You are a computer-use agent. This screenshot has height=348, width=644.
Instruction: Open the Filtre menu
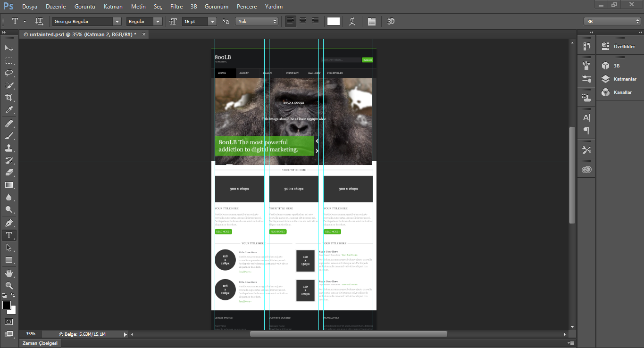tap(176, 7)
